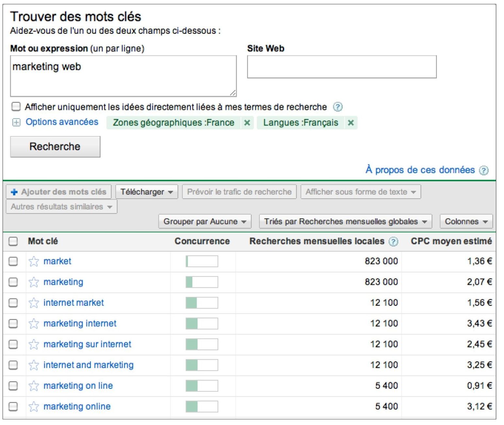
Task: Open help icon beside search terms checkbox
Action: [x=338, y=107]
